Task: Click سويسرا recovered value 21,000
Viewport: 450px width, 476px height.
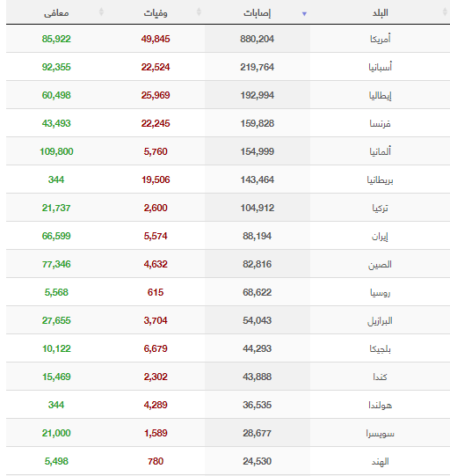Action: (56, 433)
